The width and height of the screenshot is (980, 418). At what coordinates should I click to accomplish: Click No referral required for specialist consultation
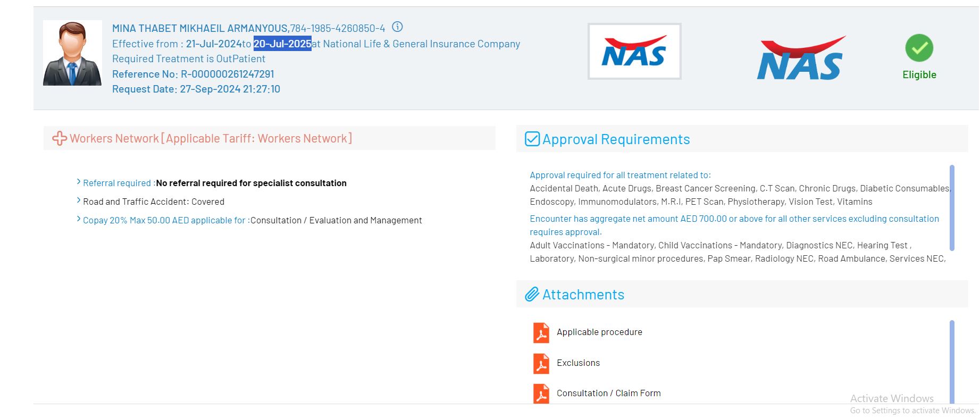coord(252,183)
